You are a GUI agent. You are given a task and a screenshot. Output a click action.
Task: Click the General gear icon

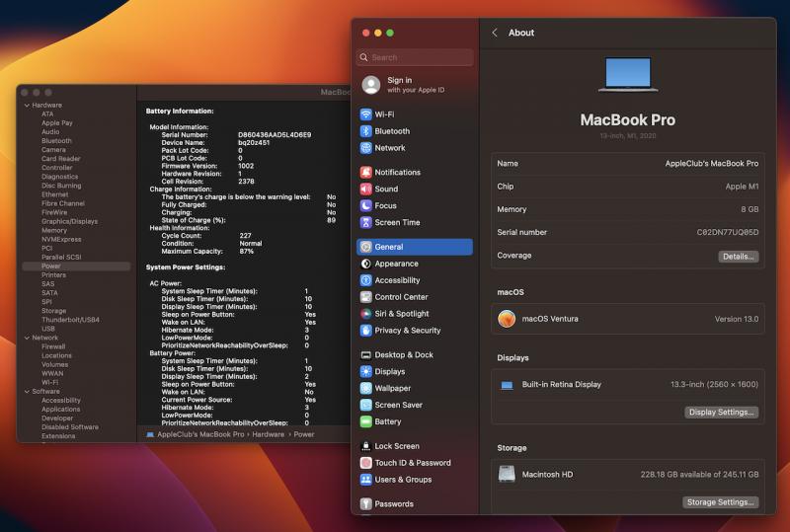(365, 247)
